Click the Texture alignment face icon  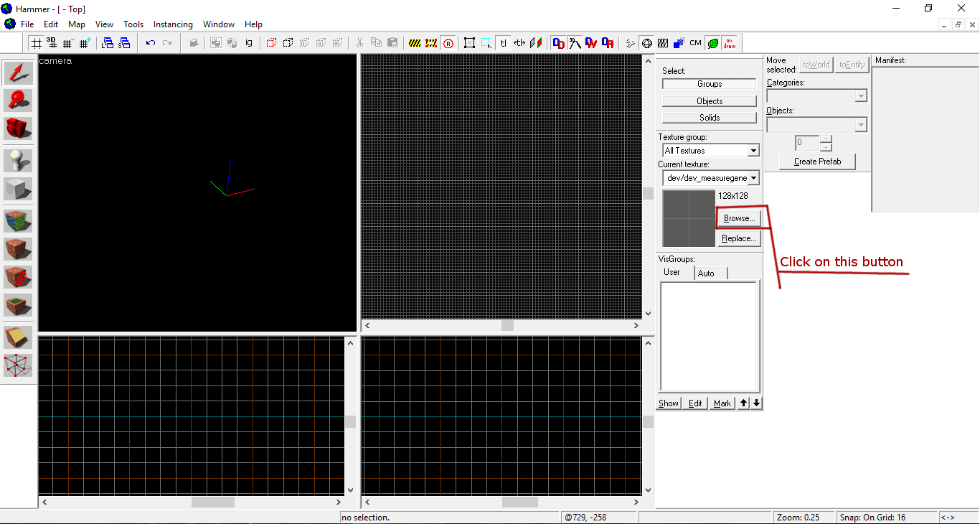536,43
